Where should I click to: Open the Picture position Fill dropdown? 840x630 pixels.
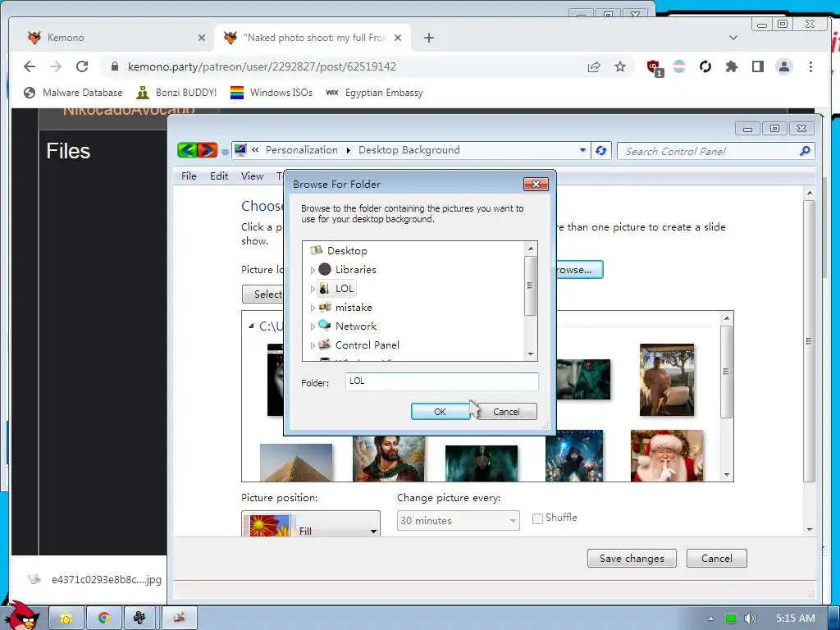click(x=311, y=524)
